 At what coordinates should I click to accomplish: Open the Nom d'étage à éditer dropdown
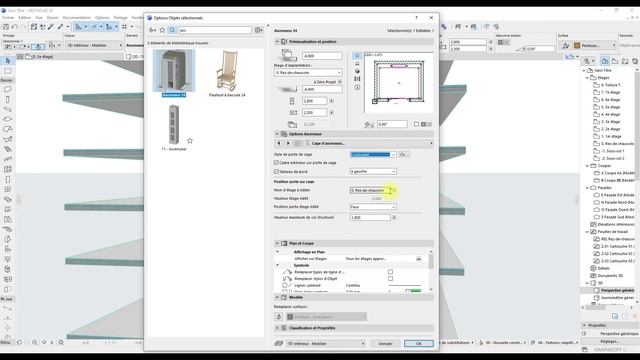(x=373, y=190)
